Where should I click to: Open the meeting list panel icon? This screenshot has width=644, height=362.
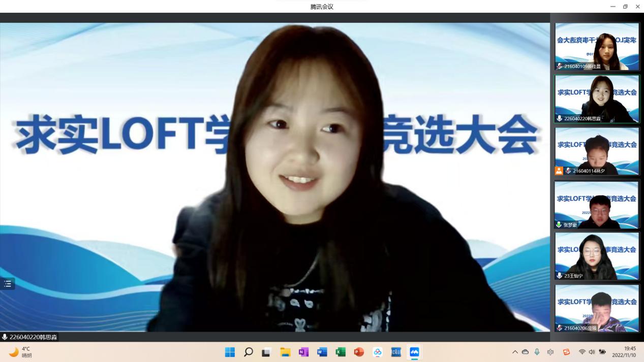click(8, 284)
